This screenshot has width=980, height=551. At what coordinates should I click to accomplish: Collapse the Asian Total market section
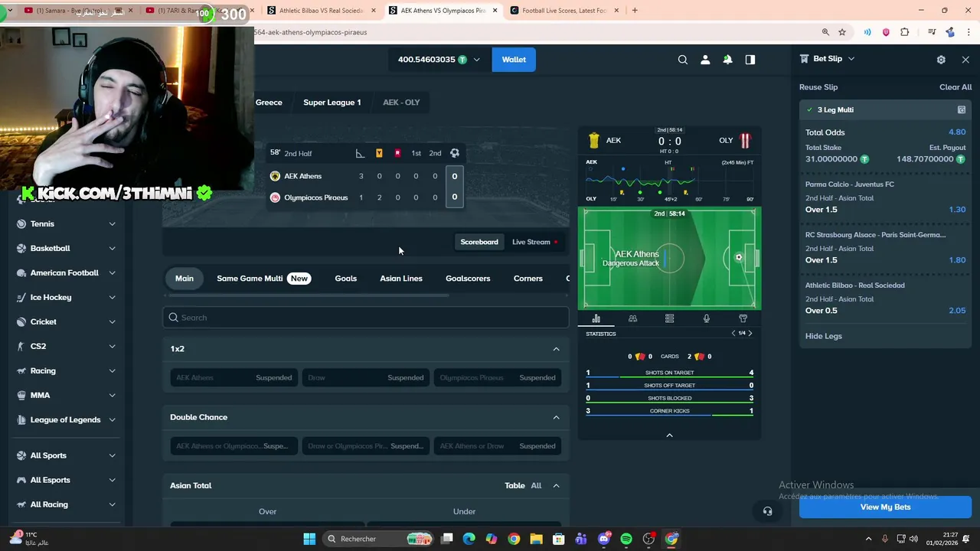tap(557, 485)
